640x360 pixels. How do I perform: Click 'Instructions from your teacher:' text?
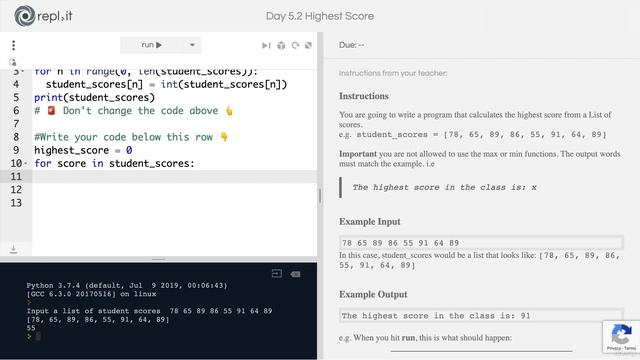coord(393,73)
